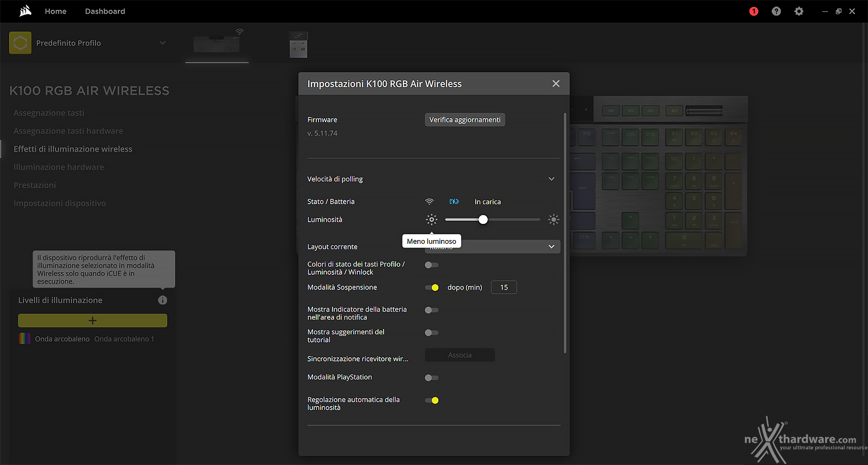Viewport: 868px width, 465px height.
Task: Click the brighter sun icon
Action: [553, 219]
